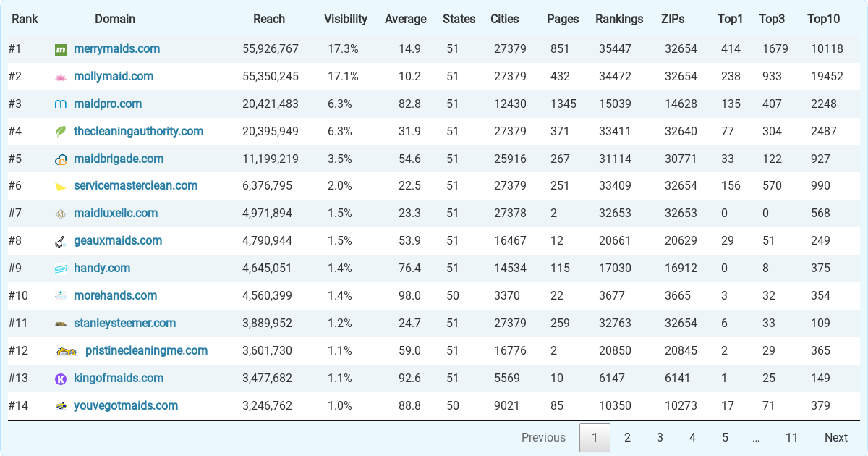The width and height of the screenshot is (868, 456).
Task: Click the geauxmaids.com broom icon
Action: [x=61, y=241]
